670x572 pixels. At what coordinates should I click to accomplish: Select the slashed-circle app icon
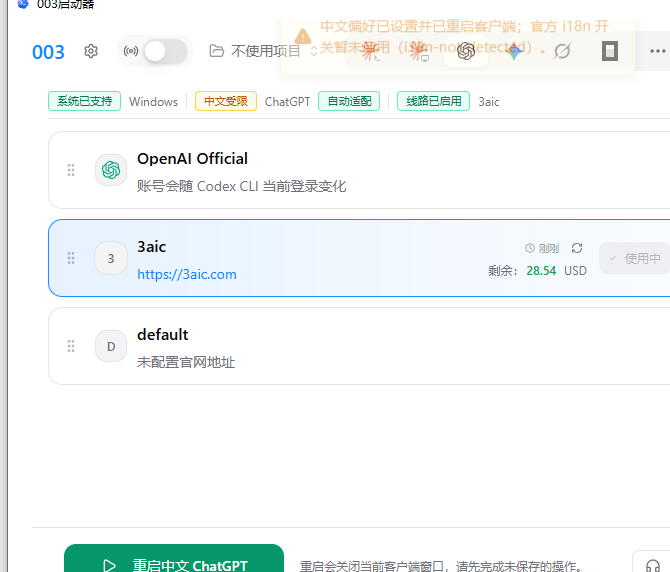562,51
